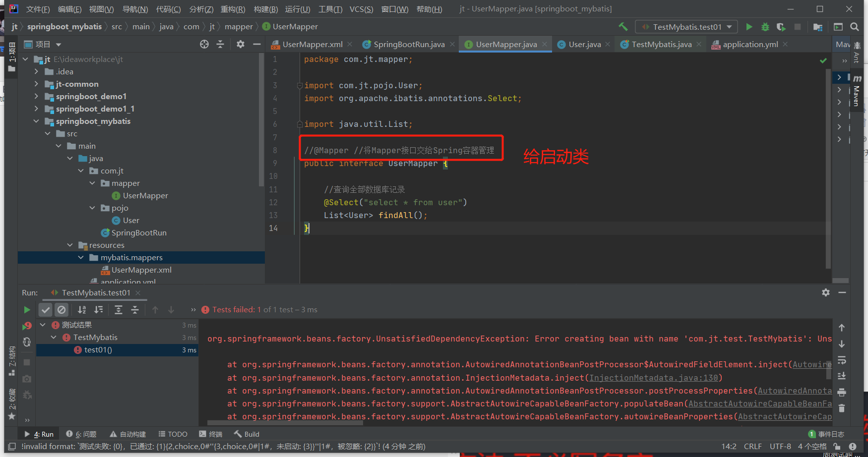The width and height of the screenshot is (868, 457).
Task: Click the Build project hammer icon
Action: coord(623,27)
